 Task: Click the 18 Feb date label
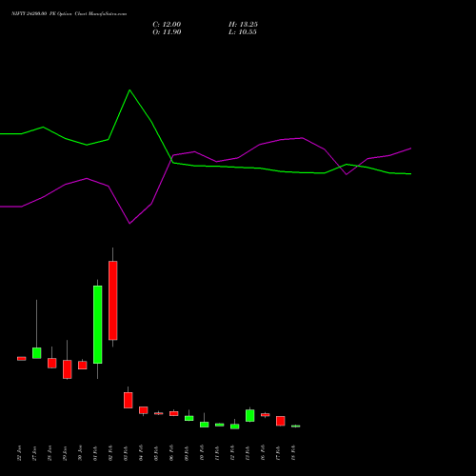point(293,453)
